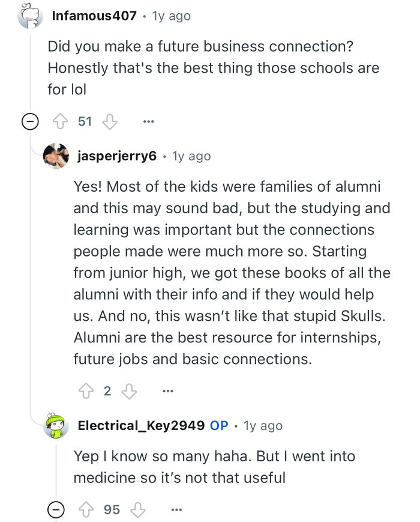Select the vote count 51
Screen dimensions: 420x522
click(x=86, y=121)
